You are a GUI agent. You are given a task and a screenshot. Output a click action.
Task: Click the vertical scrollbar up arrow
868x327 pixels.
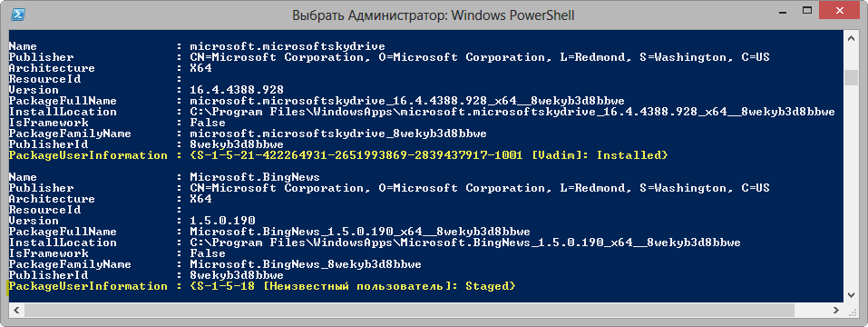click(x=851, y=37)
